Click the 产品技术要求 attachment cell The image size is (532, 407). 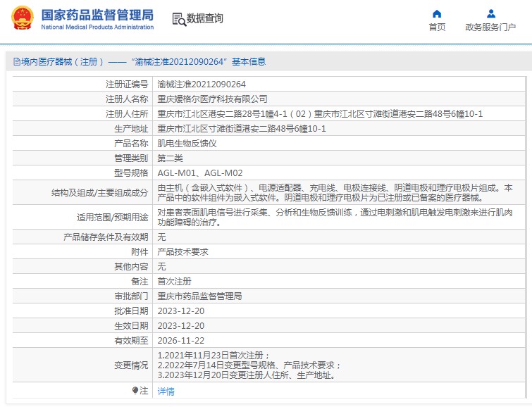click(183, 251)
